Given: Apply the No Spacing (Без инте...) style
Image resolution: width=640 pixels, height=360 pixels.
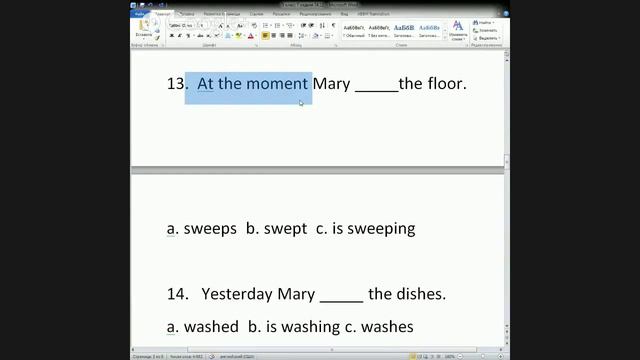Looking at the screenshot, I should coord(379,31).
